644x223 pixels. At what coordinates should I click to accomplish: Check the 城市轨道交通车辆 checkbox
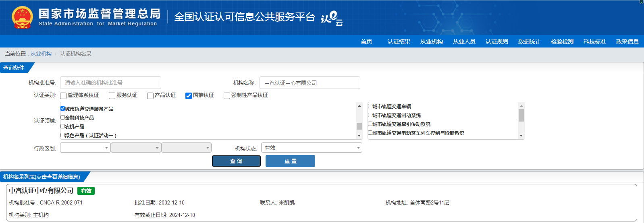pyautogui.click(x=370, y=106)
